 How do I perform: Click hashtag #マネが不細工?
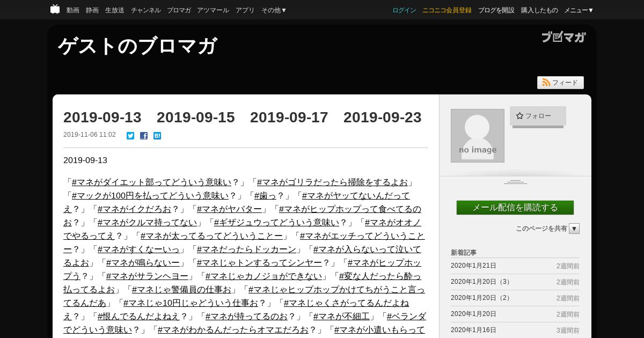pyautogui.click(x=342, y=317)
